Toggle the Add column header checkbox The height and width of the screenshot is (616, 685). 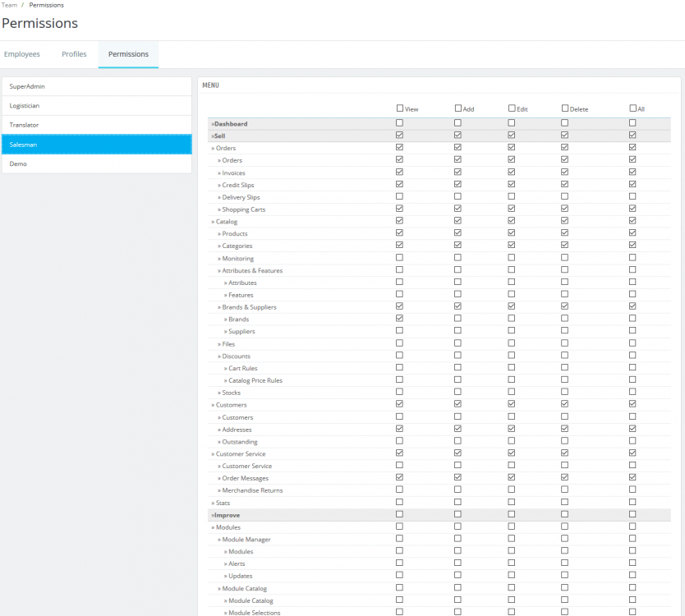point(457,108)
